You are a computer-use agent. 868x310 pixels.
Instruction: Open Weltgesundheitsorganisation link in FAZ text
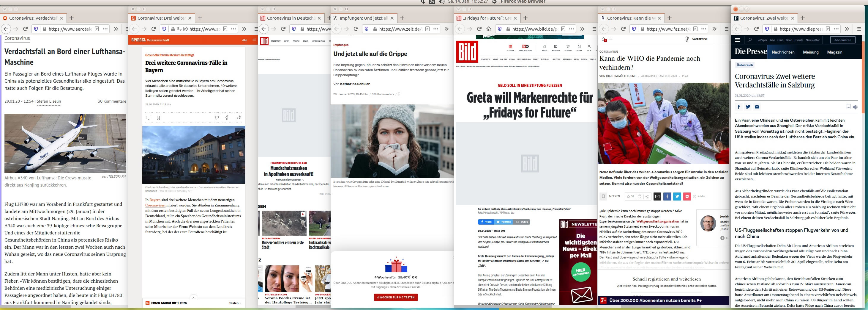pyautogui.click(x=657, y=221)
